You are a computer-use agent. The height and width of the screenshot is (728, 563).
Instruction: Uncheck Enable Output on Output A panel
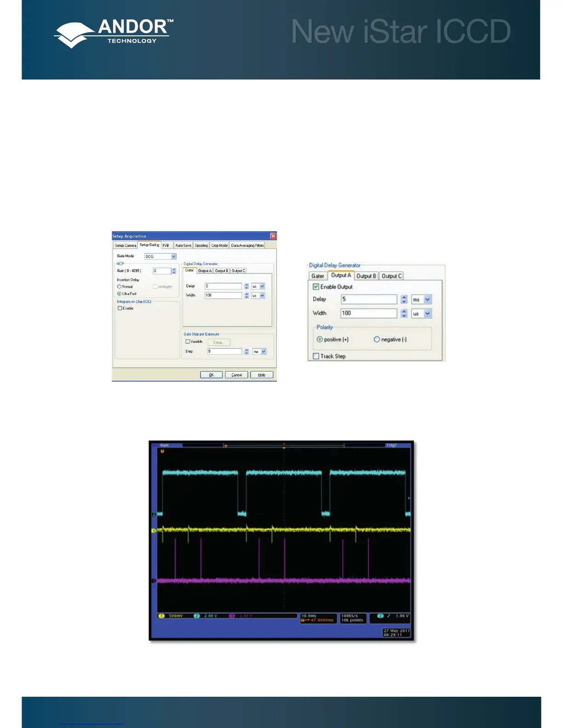316,287
